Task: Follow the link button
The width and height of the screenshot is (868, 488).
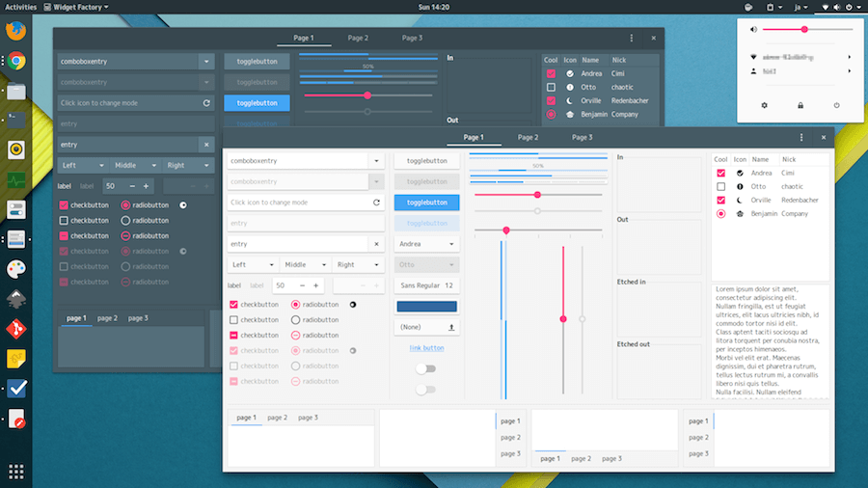Action: pos(427,348)
